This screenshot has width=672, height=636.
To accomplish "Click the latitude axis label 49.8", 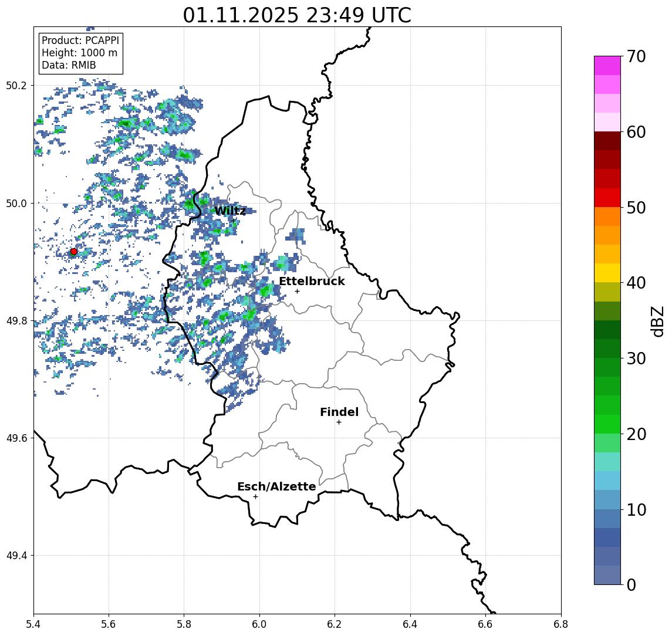I will 16,320.
